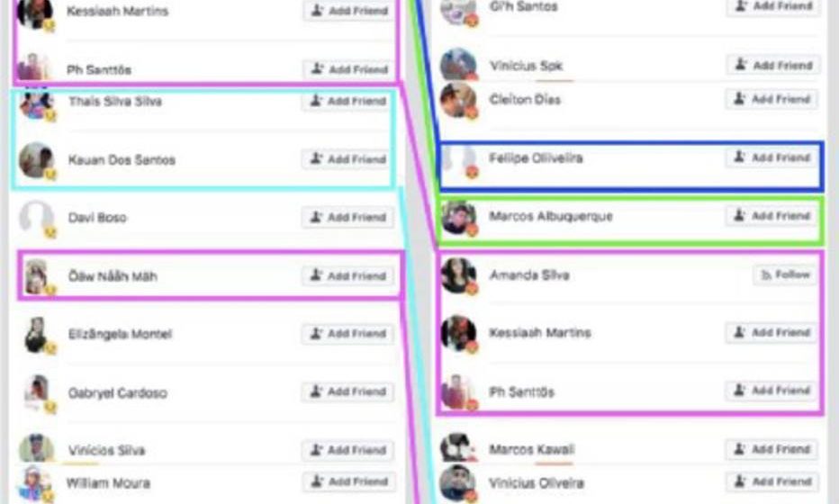Click Vinicius Oliveira's profile picture
The image size is (839, 504).
click(458, 483)
